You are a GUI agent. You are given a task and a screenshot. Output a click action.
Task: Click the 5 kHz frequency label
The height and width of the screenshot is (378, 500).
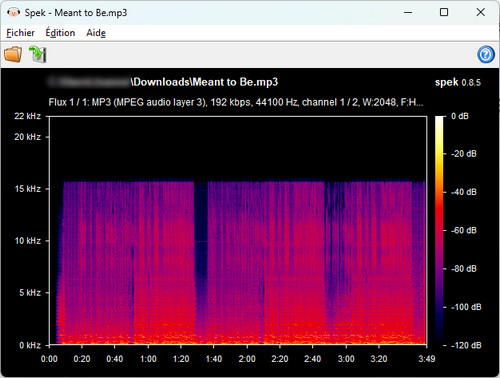30,293
